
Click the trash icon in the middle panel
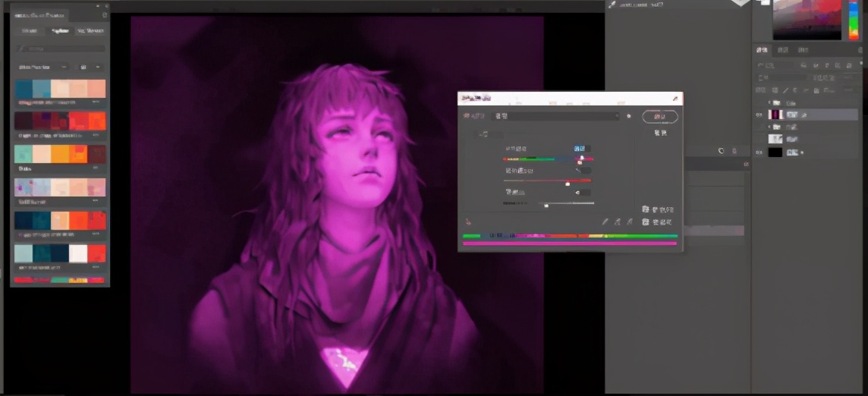[x=734, y=151]
